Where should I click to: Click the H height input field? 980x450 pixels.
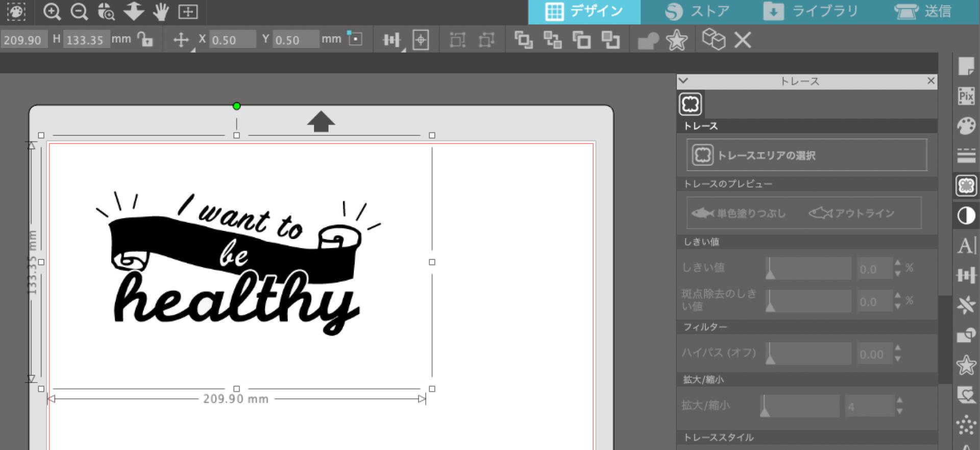[85, 40]
